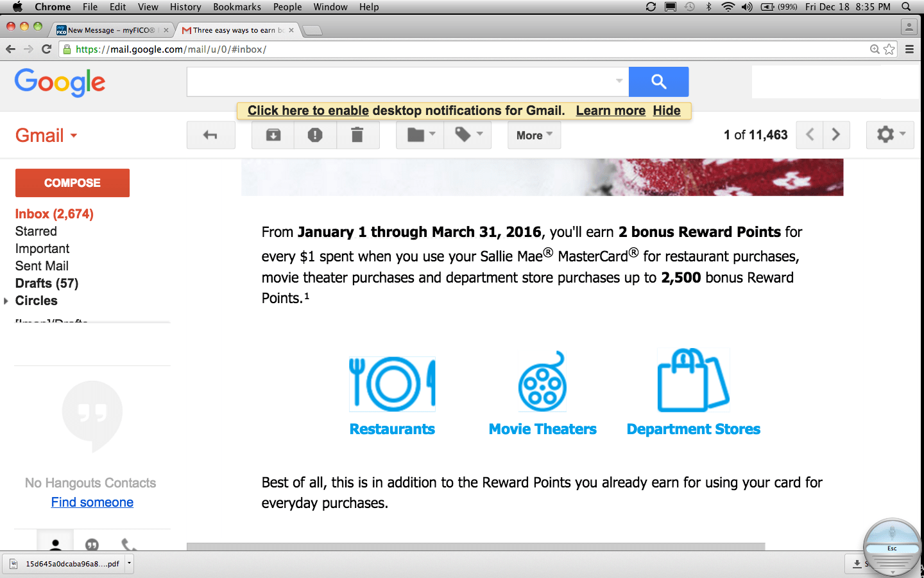Open the View menu
The image size is (924, 578).
[x=148, y=7]
